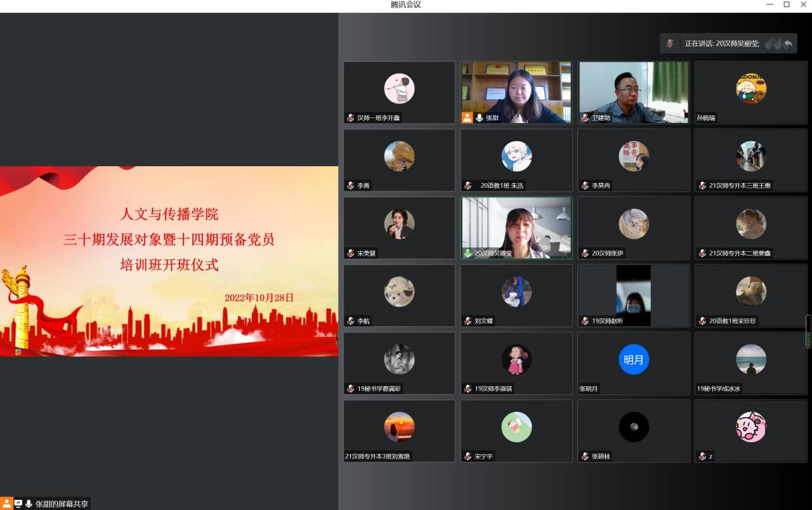Click the green active mic on 20汉师吴丽莹's tile
Image resolution: width=812 pixels, height=510 pixels.
[x=468, y=253]
